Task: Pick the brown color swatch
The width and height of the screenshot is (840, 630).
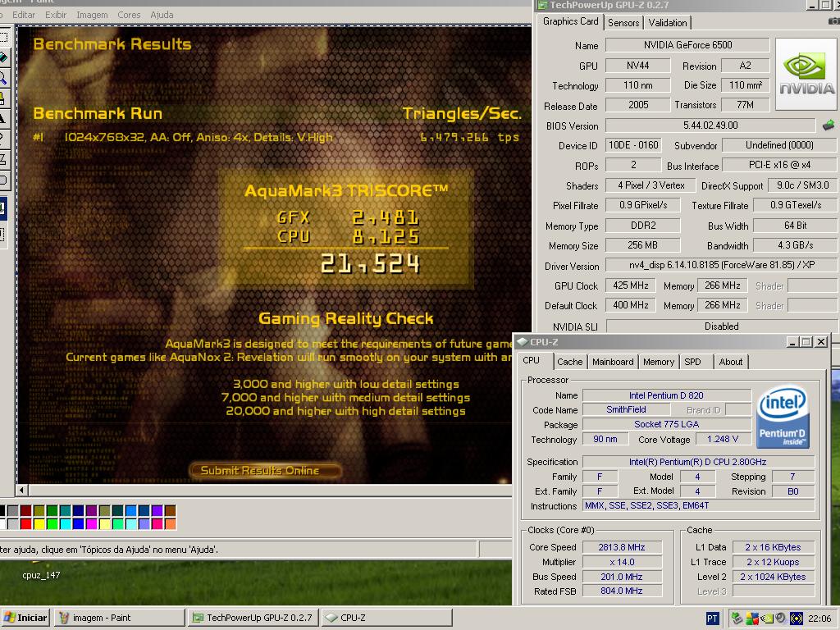Action: click(x=171, y=510)
